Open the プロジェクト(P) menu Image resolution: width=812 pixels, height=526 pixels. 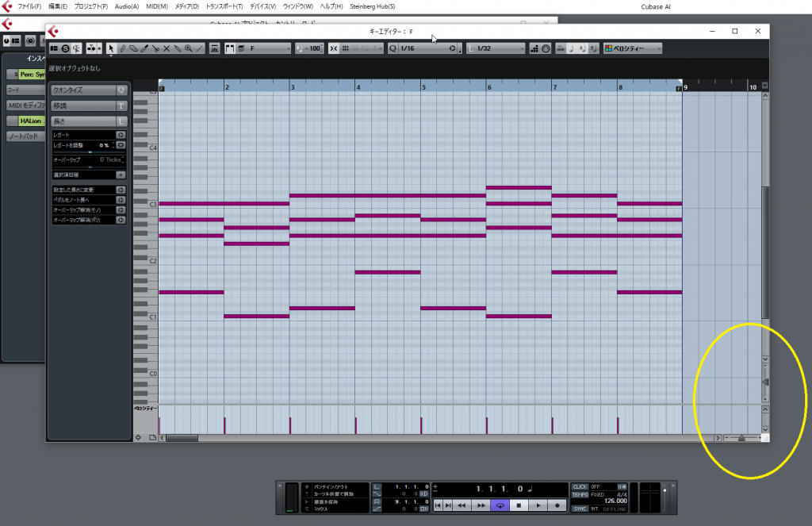(x=91, y=6)
